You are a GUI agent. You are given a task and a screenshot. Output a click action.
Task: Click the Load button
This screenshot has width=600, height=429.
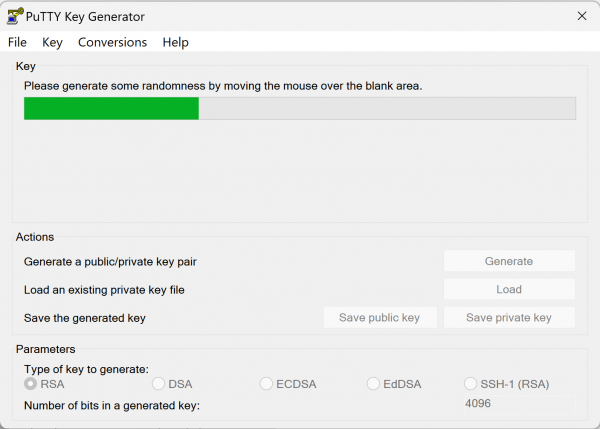click(509, 289)
